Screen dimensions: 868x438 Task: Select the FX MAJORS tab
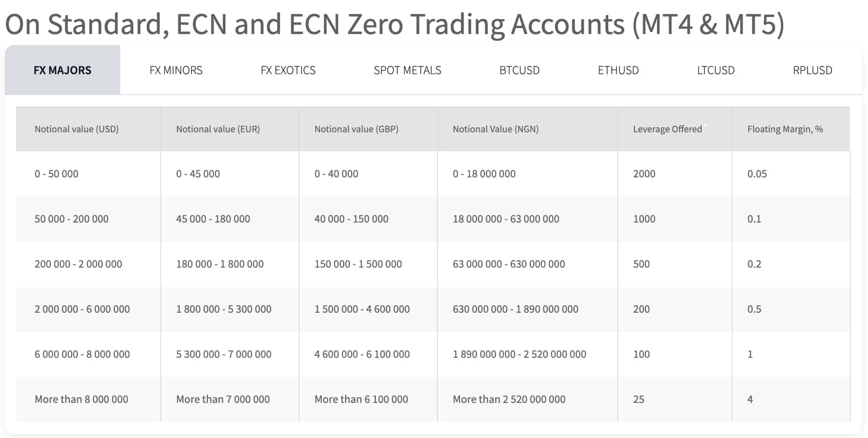click(63, 70)
